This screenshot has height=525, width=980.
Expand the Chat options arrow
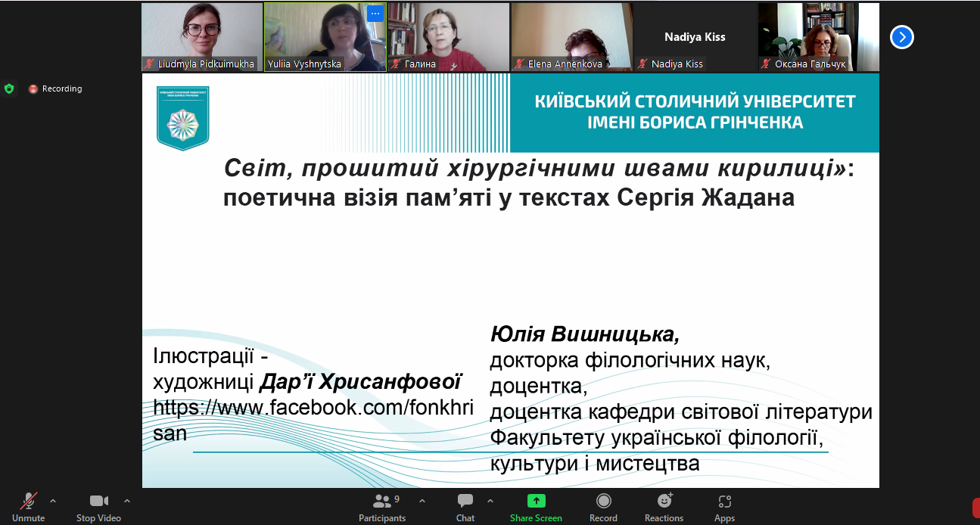pyautogui.click(x=490, y=501)
